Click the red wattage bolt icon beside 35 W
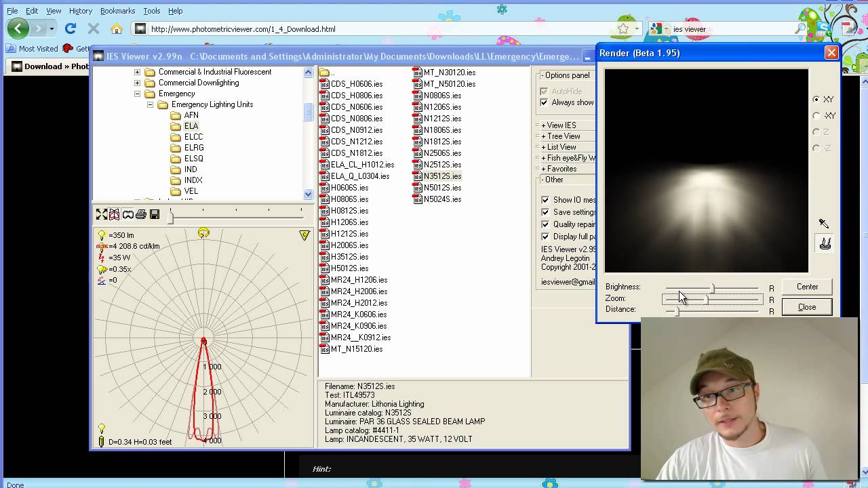Image resolution: width=868 pixels, height=488 pixels. coord(102,258)
